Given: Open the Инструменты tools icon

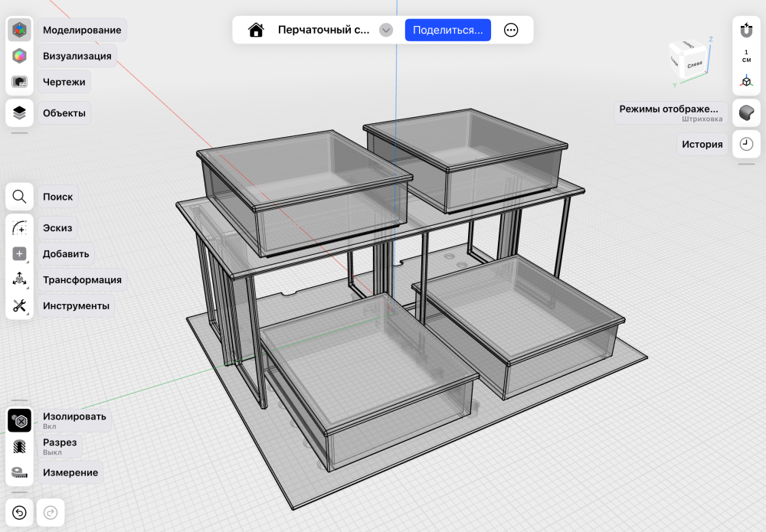Looking at the screenshot, I should point(19,306).
